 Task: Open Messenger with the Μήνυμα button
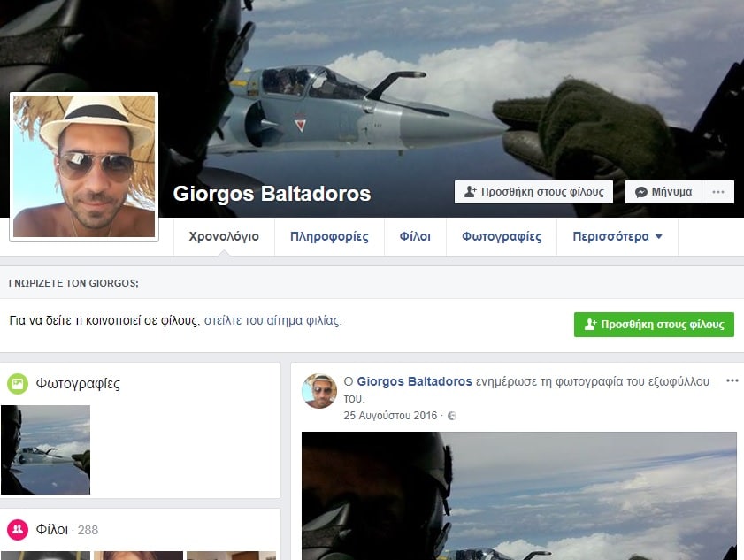pyautogui.click(x=663, y=192)
